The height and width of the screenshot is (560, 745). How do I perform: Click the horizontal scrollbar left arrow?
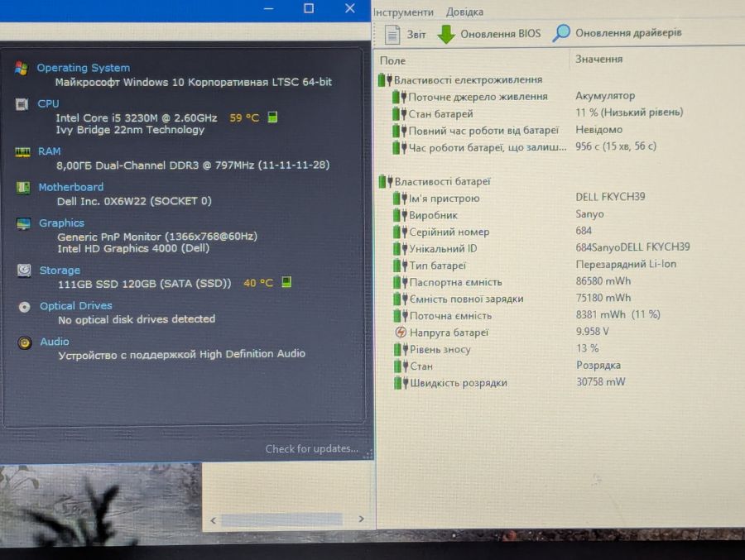pos(213,520)
